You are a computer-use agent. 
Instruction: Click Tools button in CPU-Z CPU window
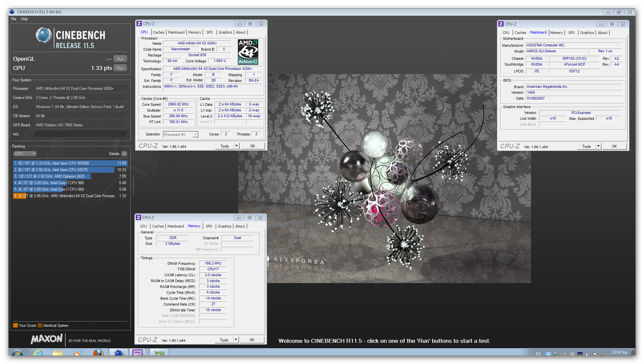click(225, 146)
